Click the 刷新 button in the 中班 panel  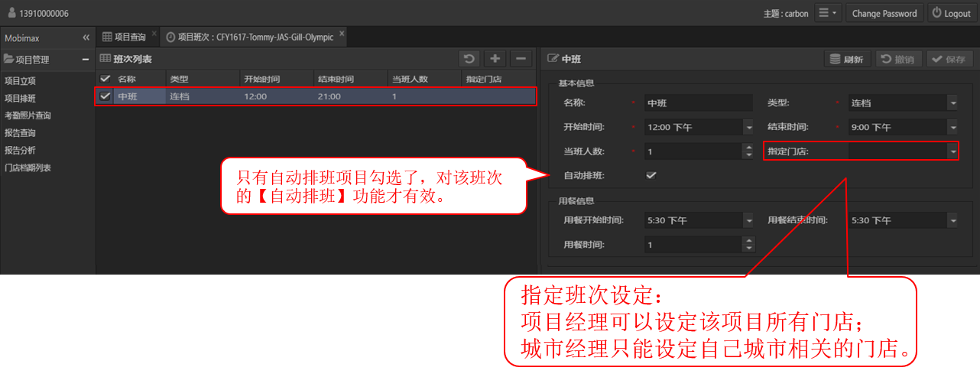(x=847, y=59)
